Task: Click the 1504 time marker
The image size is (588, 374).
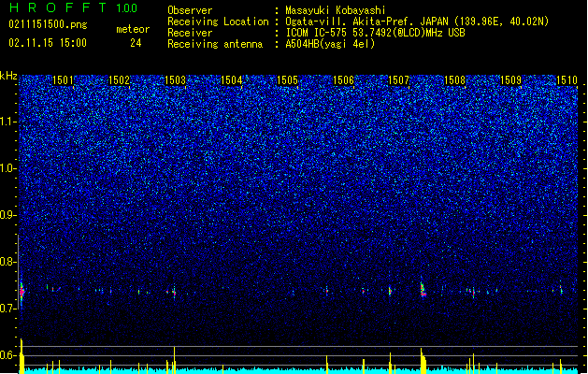Action: [232, 80]
